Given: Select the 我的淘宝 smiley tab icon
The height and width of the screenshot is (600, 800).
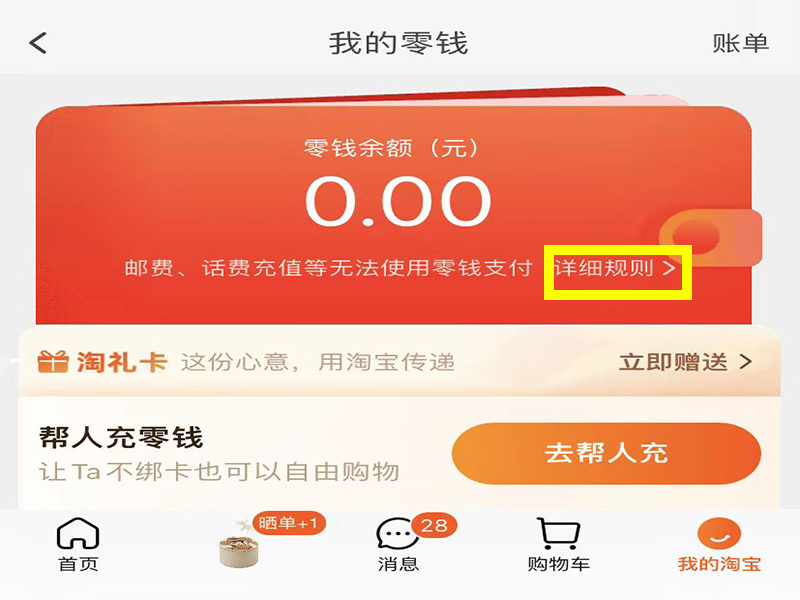Looking at the screenshot, I should (x=719, y=533).
